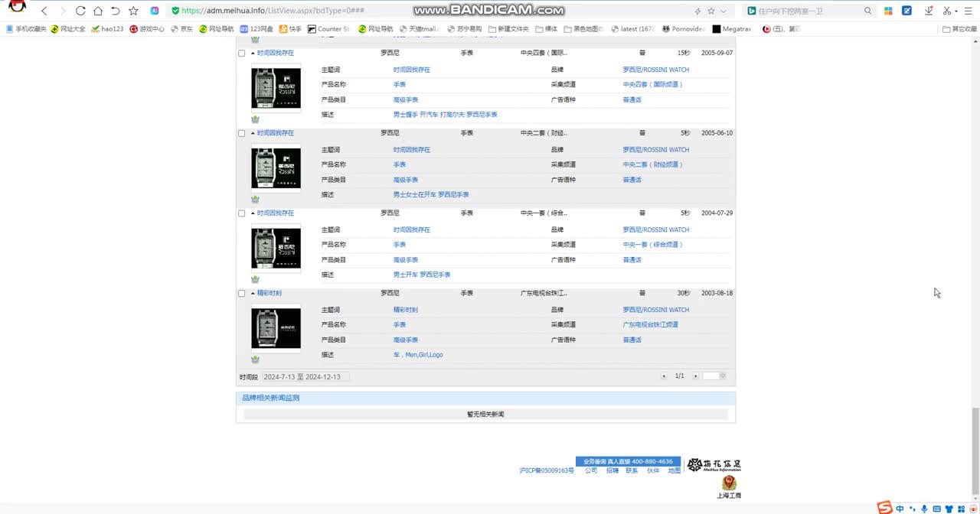Click crown icon under 2005-06-10 thumbnail
Image resolution: width=980 pixels, height=514 pixels.
pyautogui.click(x=255, y=200)
